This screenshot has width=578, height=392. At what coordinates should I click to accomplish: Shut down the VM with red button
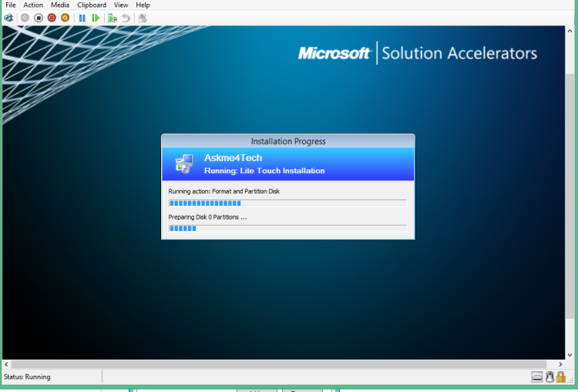coord(52,18)
